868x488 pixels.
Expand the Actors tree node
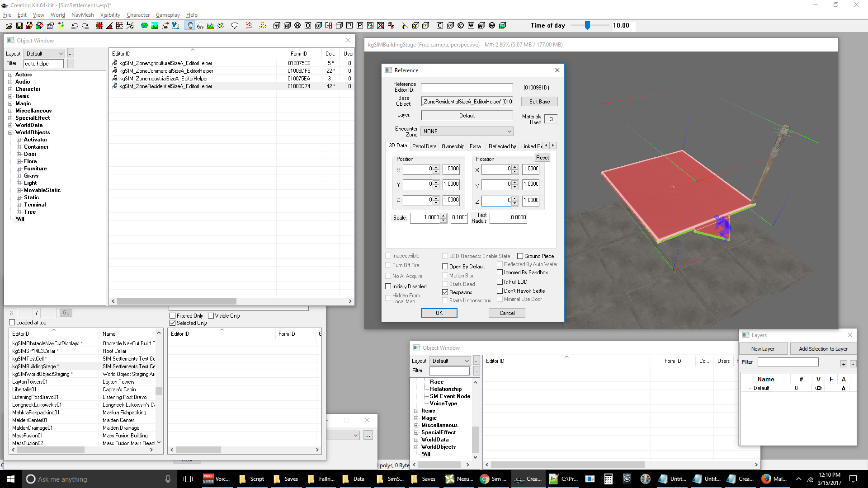(10, 75)
